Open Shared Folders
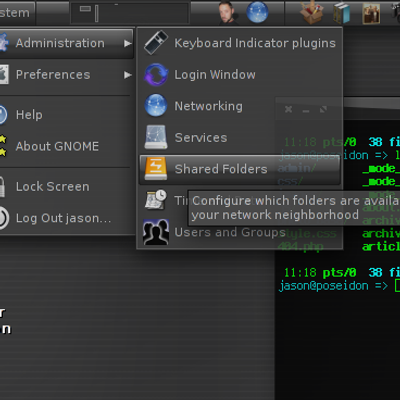 239,169
